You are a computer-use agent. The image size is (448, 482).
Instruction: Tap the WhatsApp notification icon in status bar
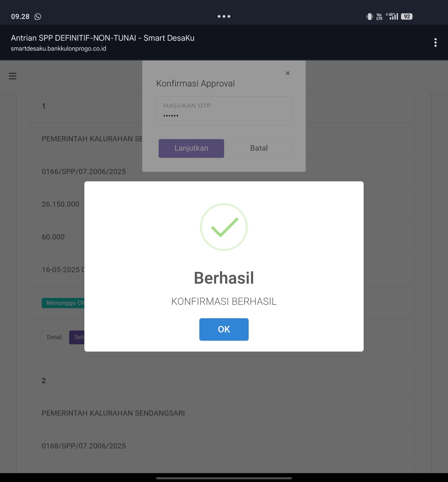[x=38, y=17]
